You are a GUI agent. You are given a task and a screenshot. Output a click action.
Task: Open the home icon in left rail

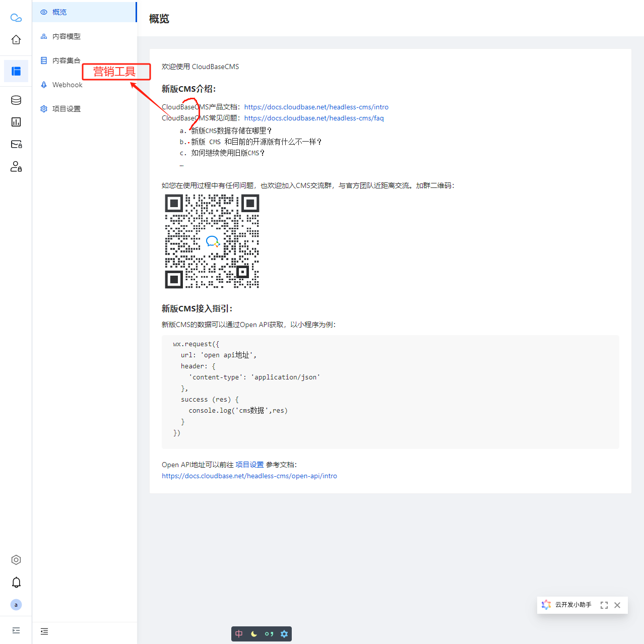(x=16, y=40)
